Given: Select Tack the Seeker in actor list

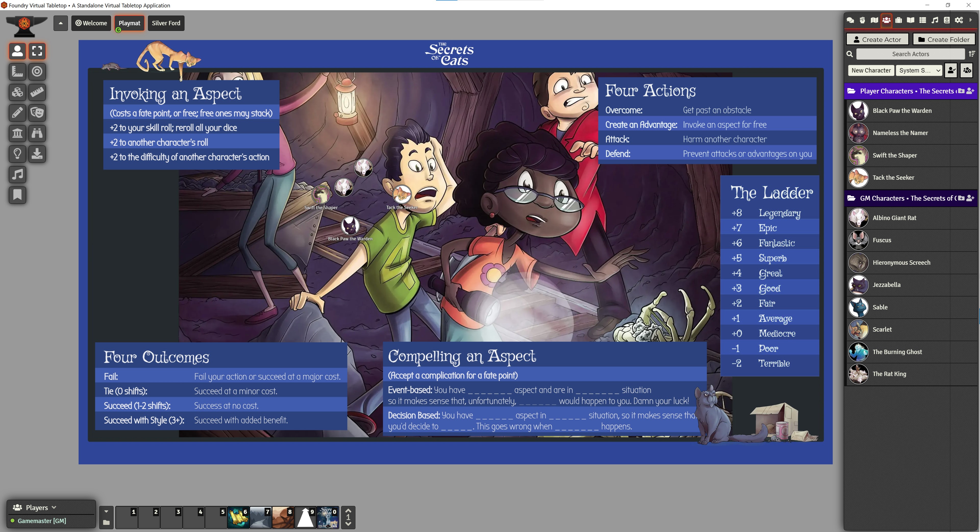Looking at the screenshot, I should click(x=912, y=177).
